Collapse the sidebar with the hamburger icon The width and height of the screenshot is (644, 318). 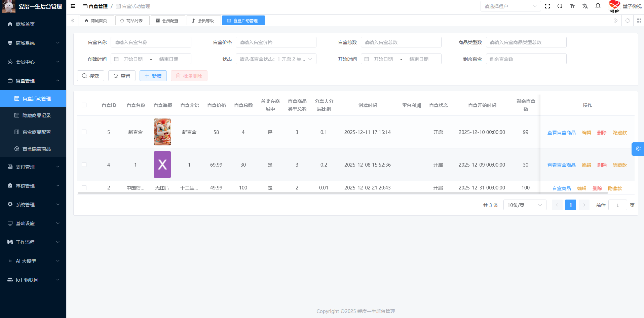(73, 6)
